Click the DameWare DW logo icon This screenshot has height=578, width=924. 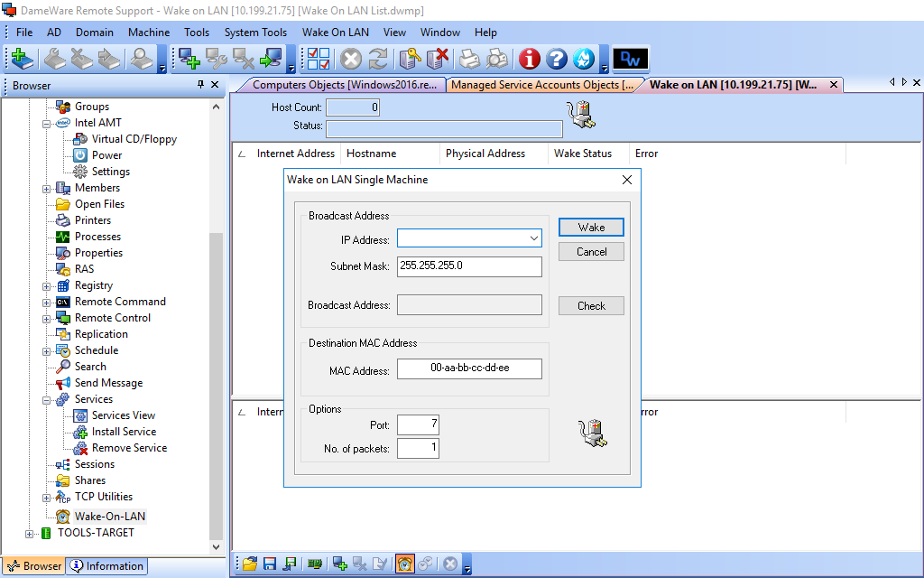631,60
